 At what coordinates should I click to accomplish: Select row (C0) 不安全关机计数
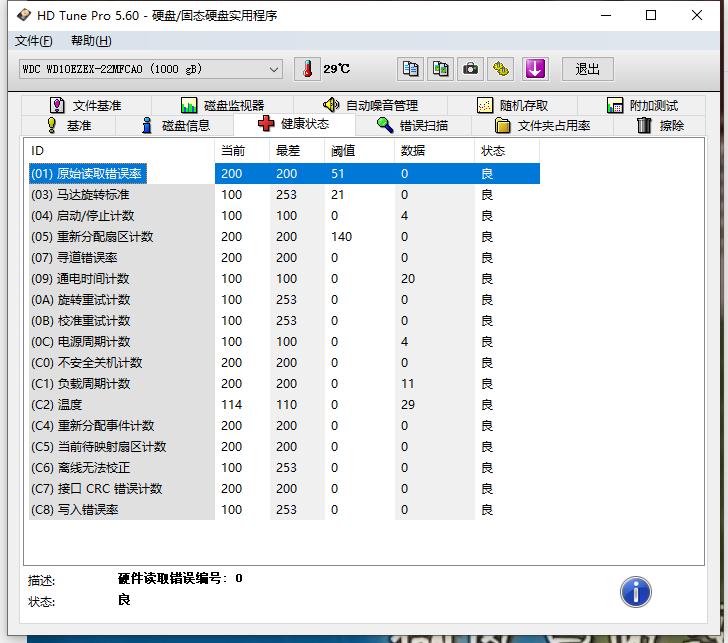click(284, 363)
